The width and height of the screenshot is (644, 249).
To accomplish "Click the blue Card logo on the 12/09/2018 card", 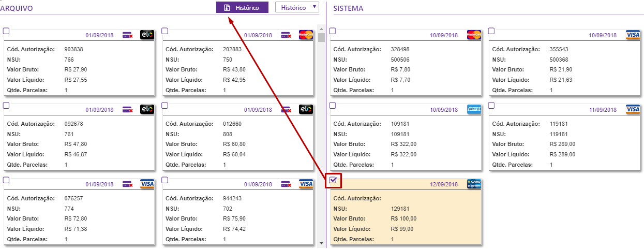I will pyautogui.click(x=474, y=184).
